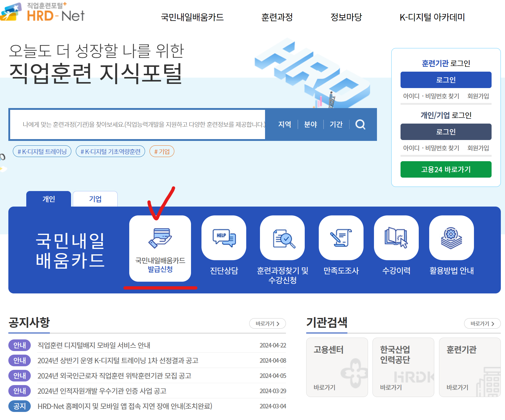
Task: Open the 훈련기관 search card
Action: pos(470,367)
